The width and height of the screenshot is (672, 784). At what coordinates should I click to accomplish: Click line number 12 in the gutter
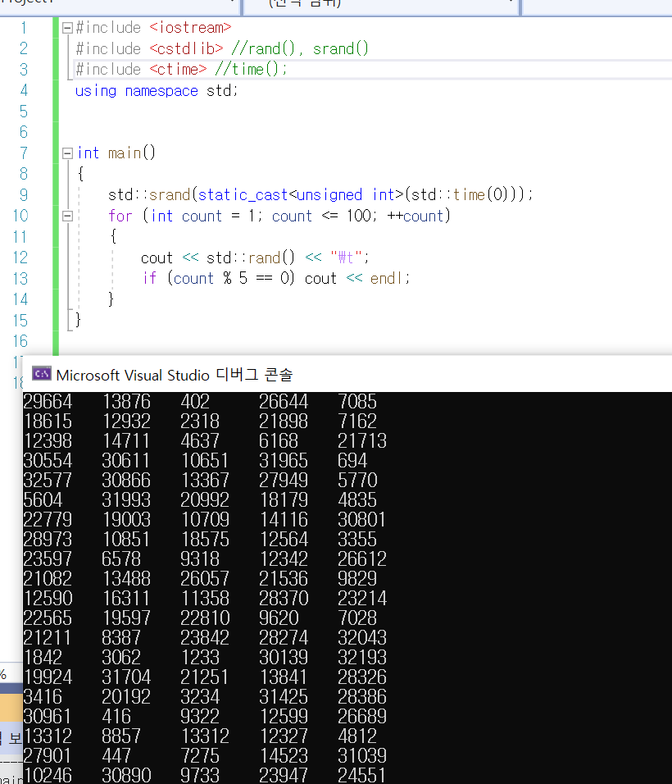(20, 258)
